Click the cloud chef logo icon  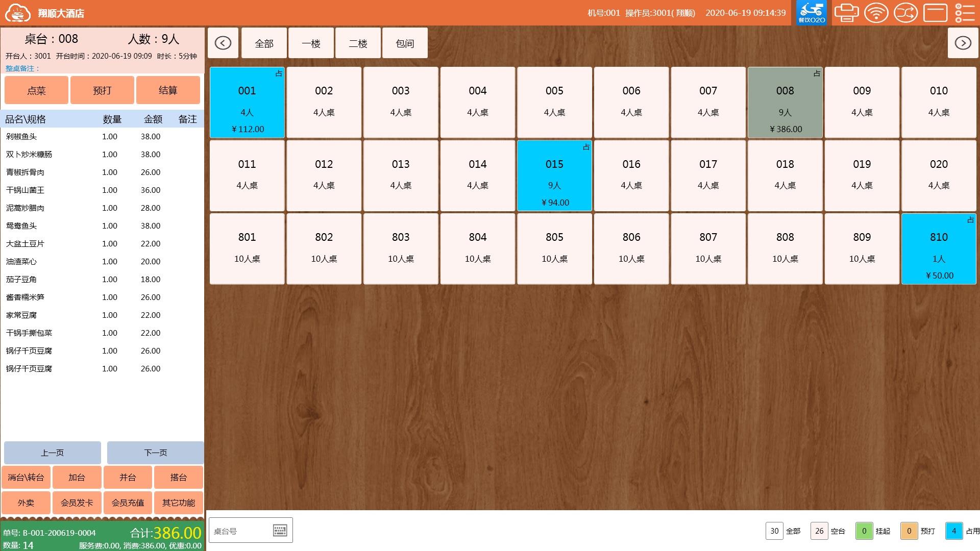coord(18,13)
